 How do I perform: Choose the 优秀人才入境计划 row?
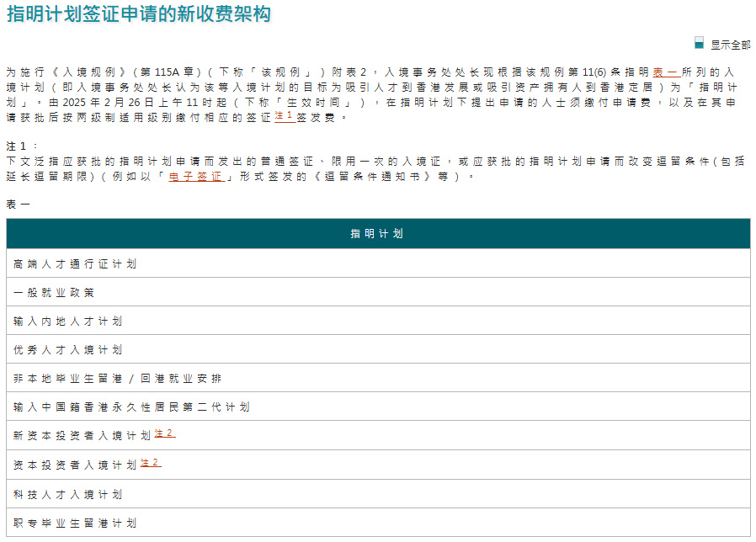(x=68, y=350)
